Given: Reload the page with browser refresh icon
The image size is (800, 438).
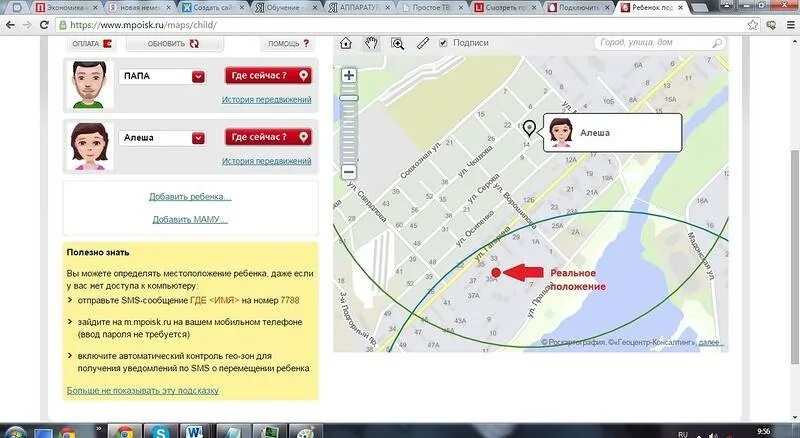Looking at the screenshot, I should pos(44,25).
